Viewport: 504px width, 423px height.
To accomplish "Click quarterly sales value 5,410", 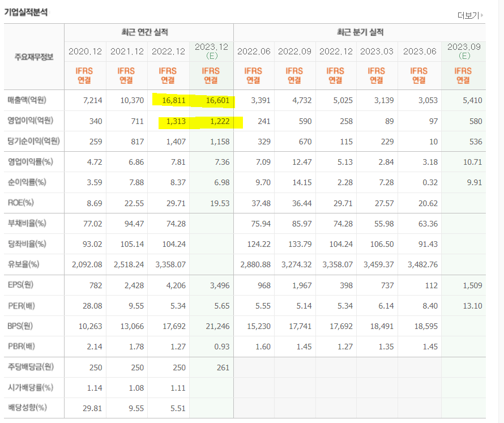I will [472, 100].
